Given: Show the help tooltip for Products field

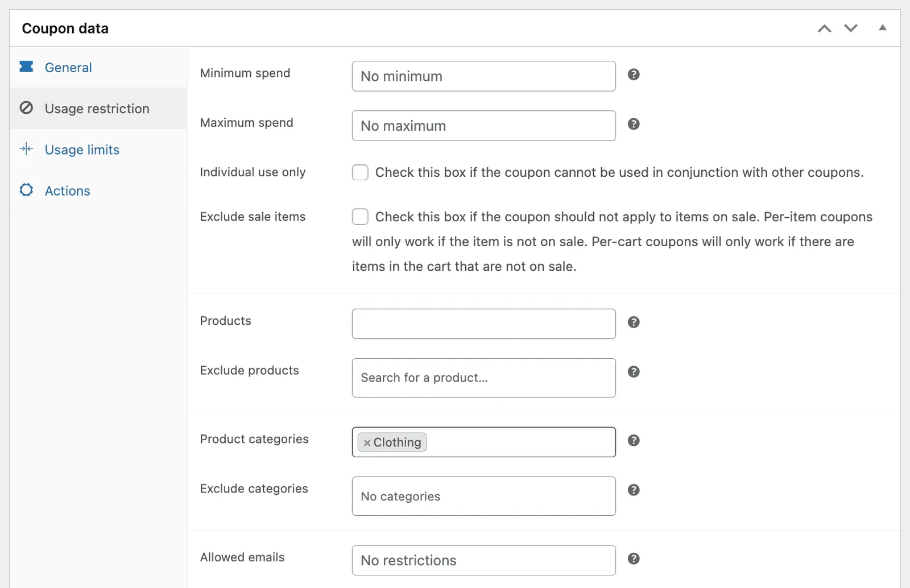Looking at the screenshot, I should [x=634, y=322].
